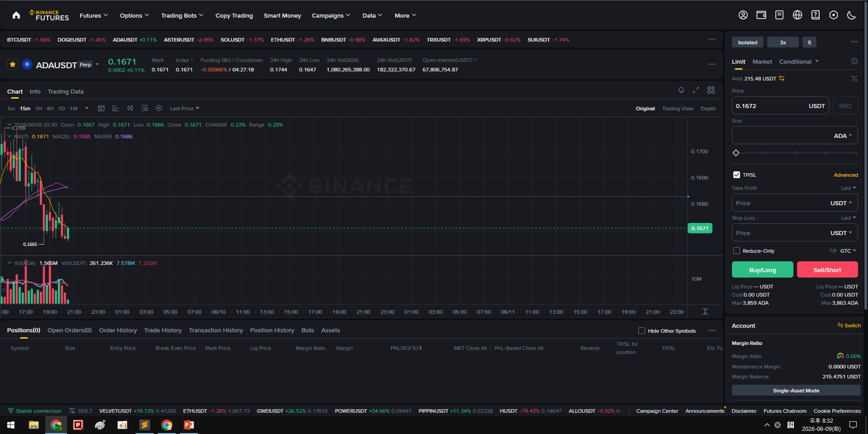Toggle the TP/SL checkbox
Screen dimensions: 868x434
tap(737, 175)
